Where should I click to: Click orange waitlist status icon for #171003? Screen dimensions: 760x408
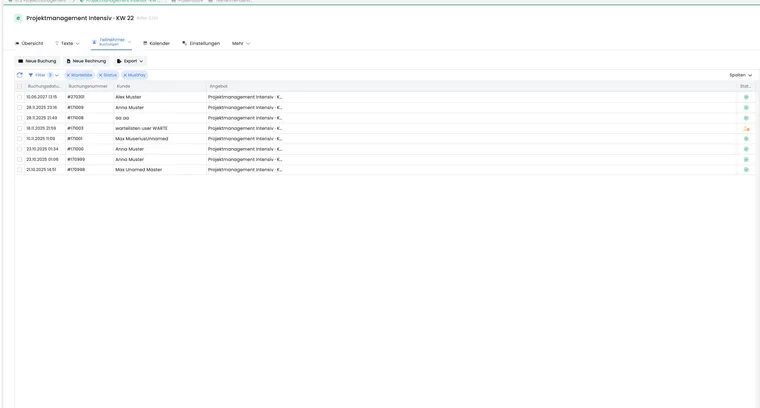point(746,128)
